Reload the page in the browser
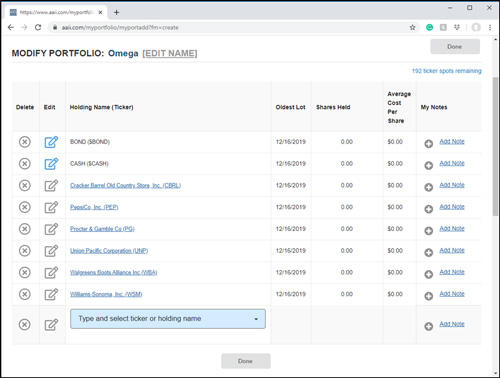 [x=38, y=27]
